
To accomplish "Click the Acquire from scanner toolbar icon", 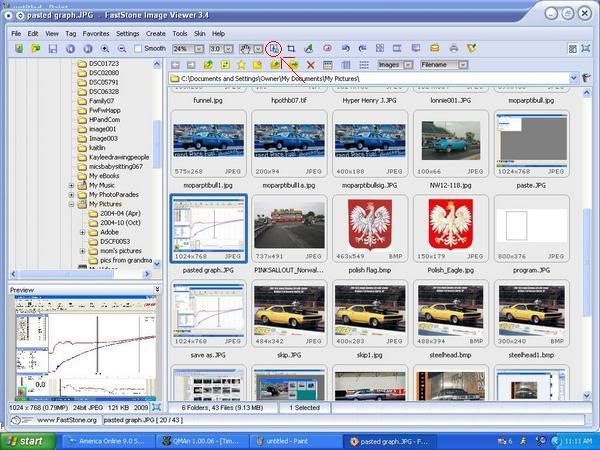I will point(19,49).
